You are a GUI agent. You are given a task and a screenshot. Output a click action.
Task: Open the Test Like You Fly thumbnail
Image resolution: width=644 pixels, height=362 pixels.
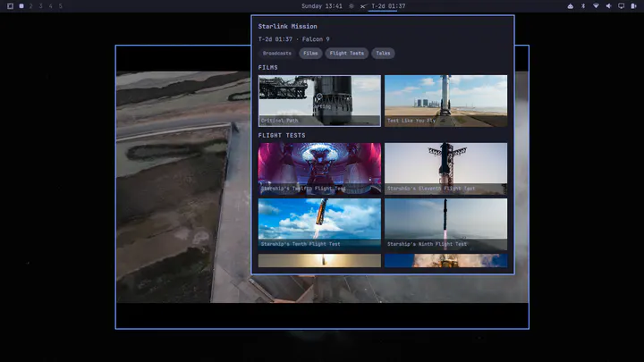tap(445, 100)
